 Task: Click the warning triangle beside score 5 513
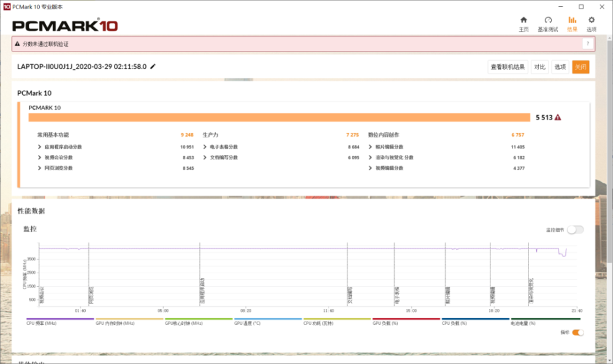coord(558,117)
